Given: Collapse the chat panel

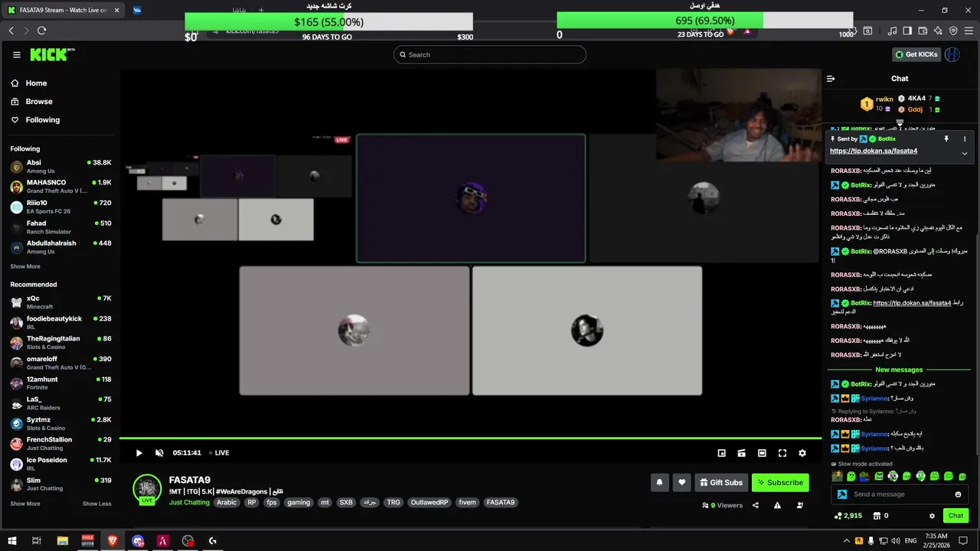Looking at the screenshot, I should click(x=831, y=78).
